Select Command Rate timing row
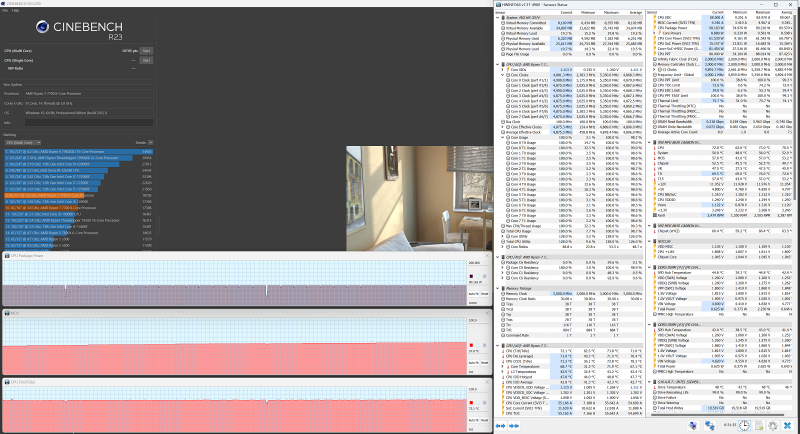Viewport: 800px width, 434px height. point(569,336)
